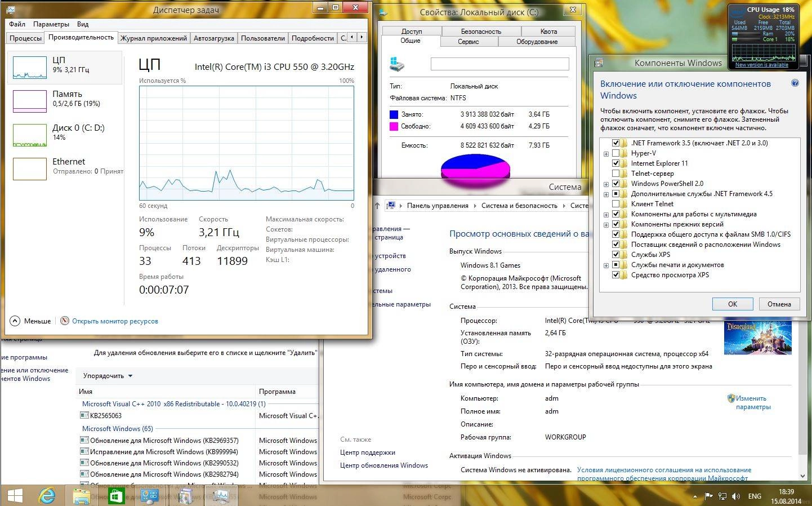812x506 pixels.
Task: Click the KB2565063 update item icon
Action: [x=86, y=415]
